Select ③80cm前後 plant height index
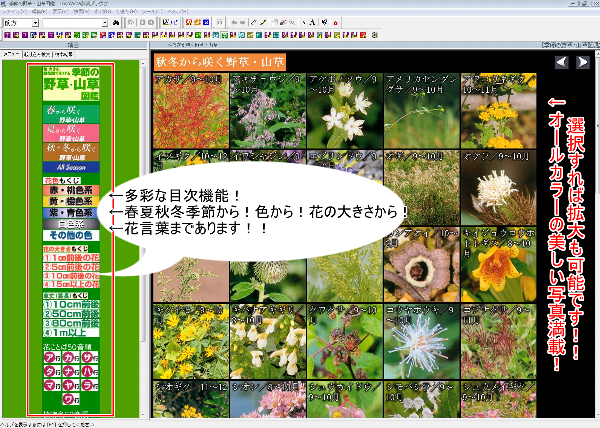The image size is (600, 428). [71, 323]
